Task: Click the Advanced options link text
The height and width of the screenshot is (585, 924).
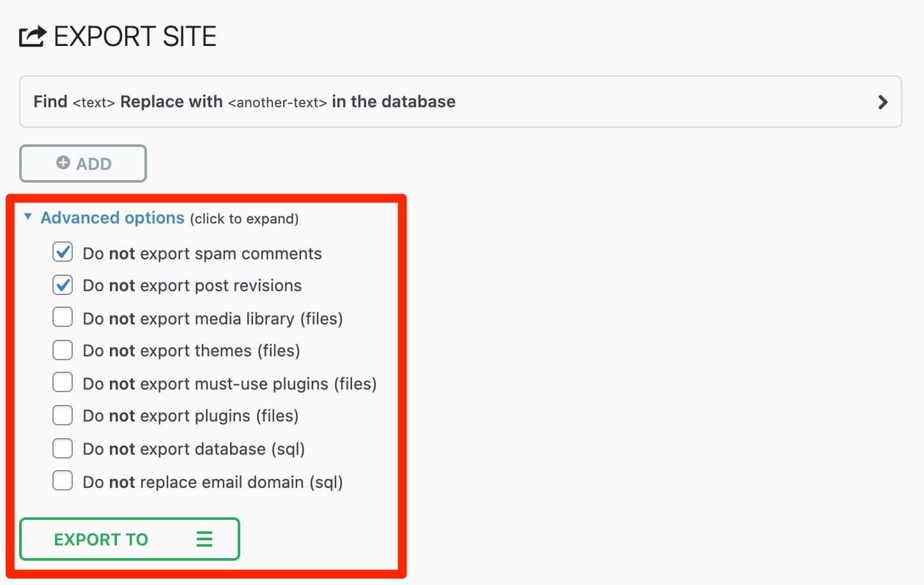Action: 112,218
